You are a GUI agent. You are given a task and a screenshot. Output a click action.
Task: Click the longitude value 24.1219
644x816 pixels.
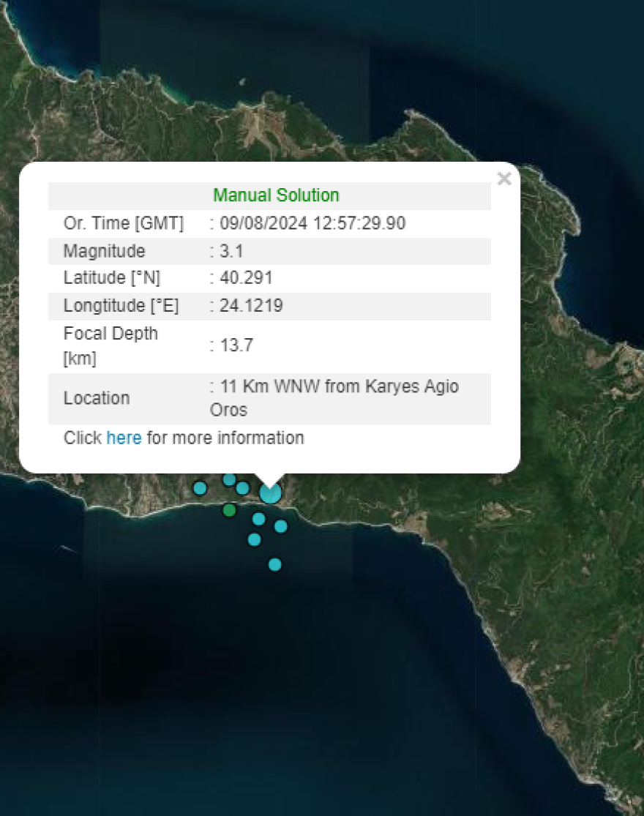point(251,306)
